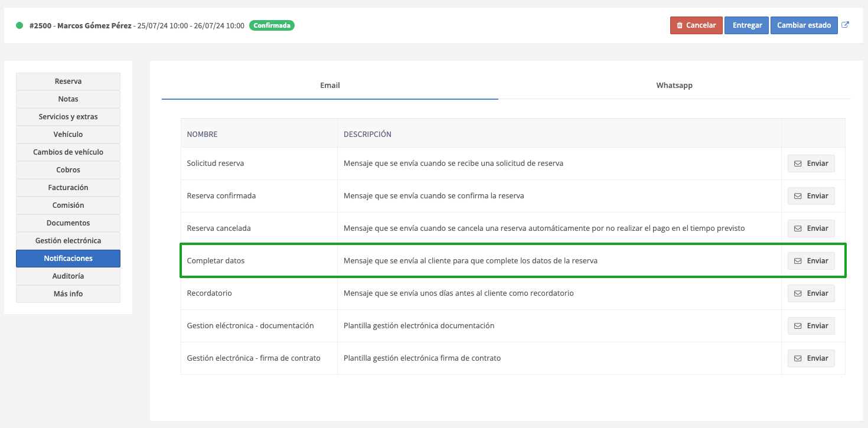
Task: Send Gestion eléctronica - documentación email
Action: (x=811, y=326)
